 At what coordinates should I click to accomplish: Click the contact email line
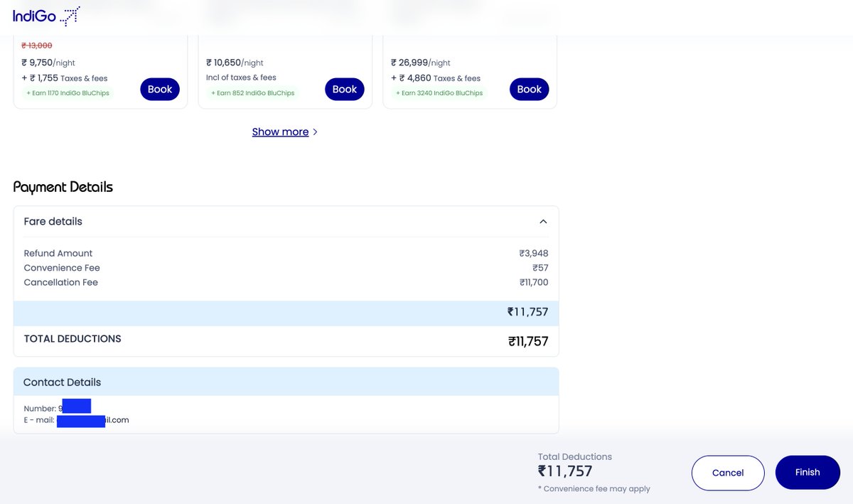[x=76, y=420]
